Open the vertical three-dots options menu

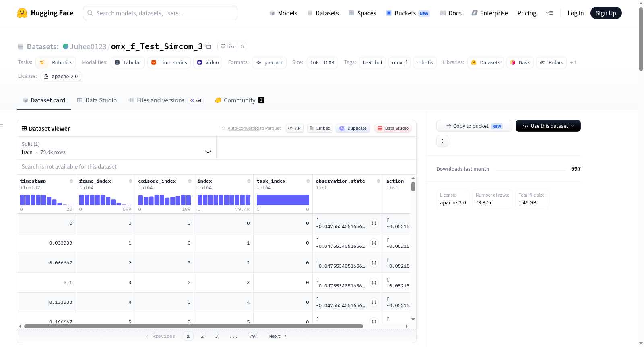[x=442, y=141]
